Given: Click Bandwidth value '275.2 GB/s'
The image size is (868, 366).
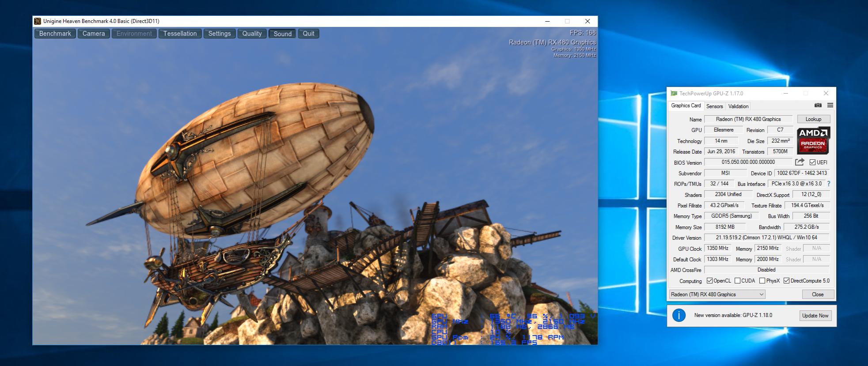Looking at the screenshot, I should coord(806,227).
